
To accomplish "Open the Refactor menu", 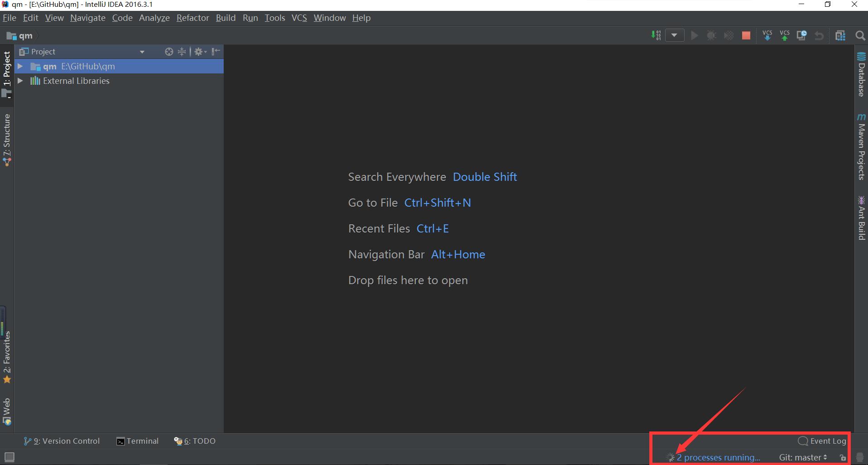I will tap(193, 18).
